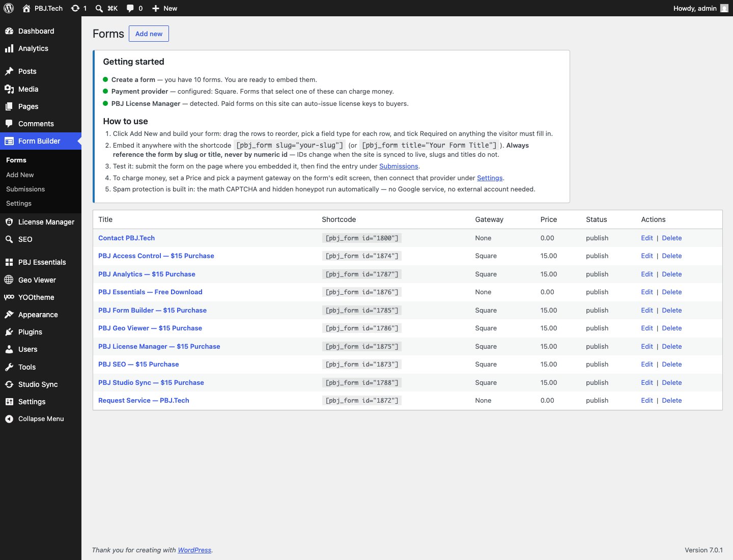Click the Posts pushpin icon
733x560 pixels.
[9, 71]
